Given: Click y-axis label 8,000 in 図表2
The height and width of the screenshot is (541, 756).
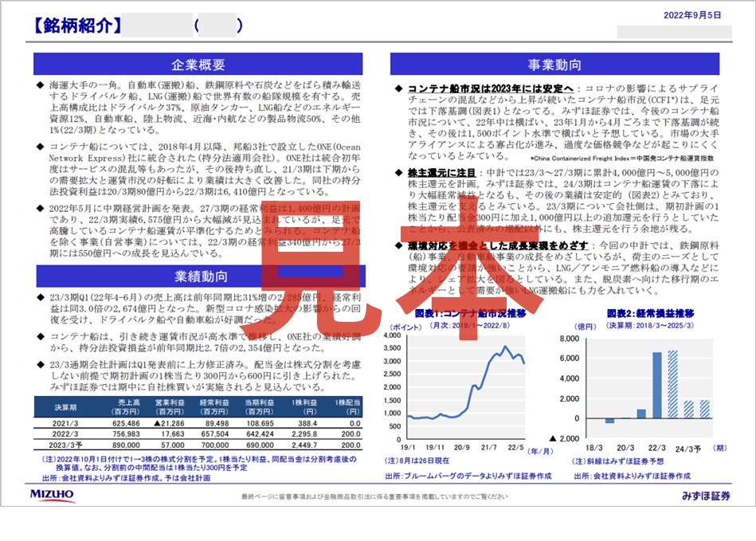Looking at the screenshot, I should pos(570,339).
